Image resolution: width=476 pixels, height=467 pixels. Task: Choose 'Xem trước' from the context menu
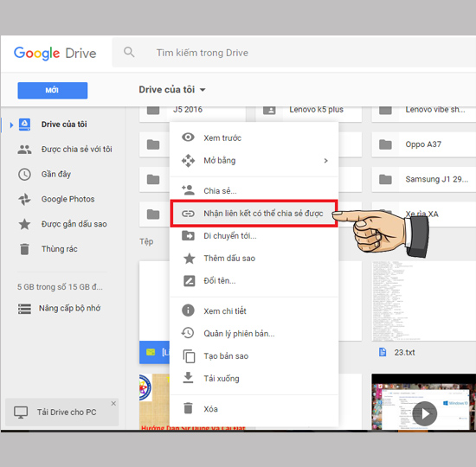pos(254,138)
